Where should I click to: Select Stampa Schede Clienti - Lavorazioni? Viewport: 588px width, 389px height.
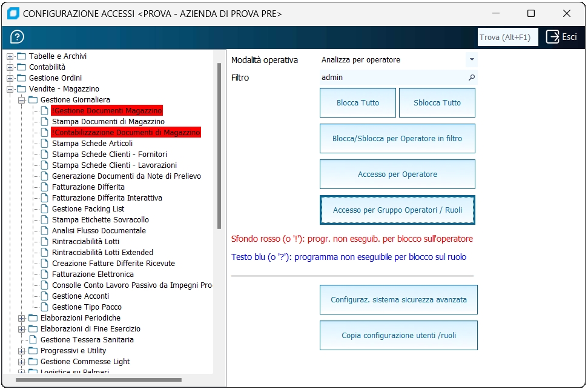point(114,165)
